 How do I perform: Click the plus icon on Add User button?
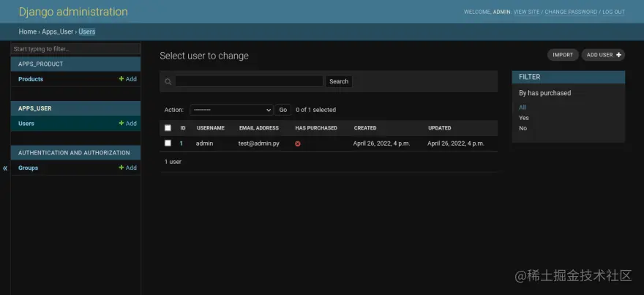coord(618,55)
